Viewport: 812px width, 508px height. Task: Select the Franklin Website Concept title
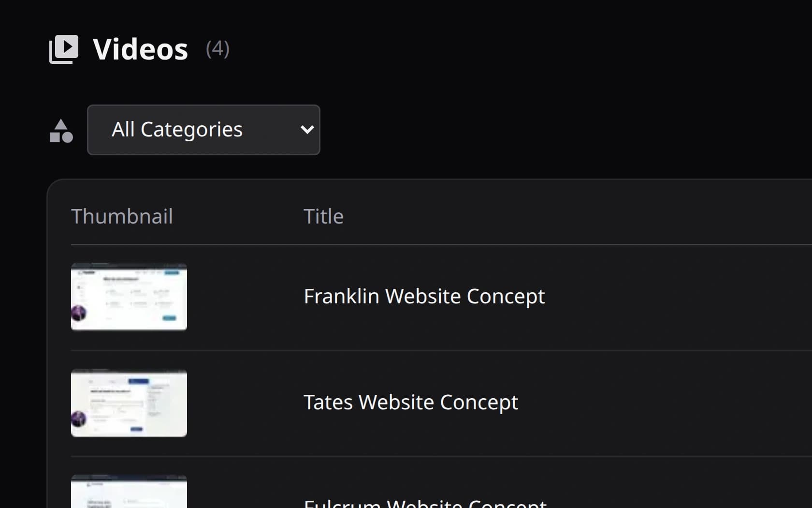[424, 296]
